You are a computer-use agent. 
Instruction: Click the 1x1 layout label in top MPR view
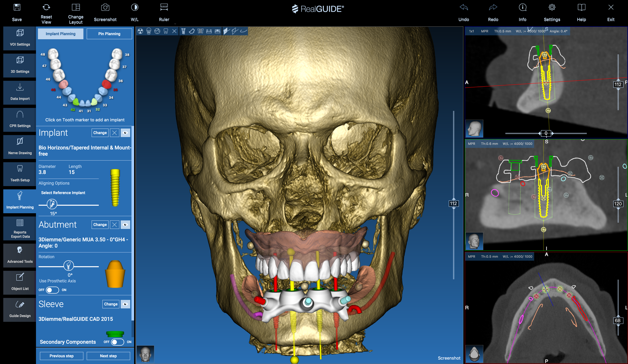471,31
